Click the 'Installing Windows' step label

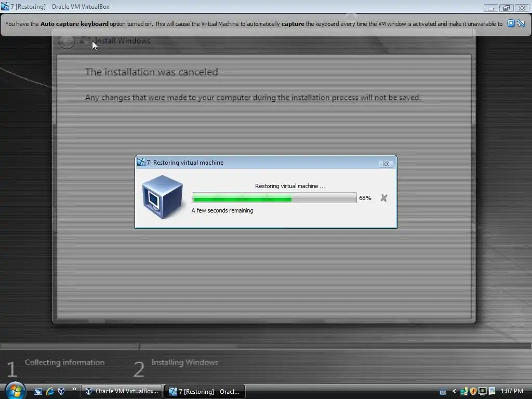click(x=184, y=362)
